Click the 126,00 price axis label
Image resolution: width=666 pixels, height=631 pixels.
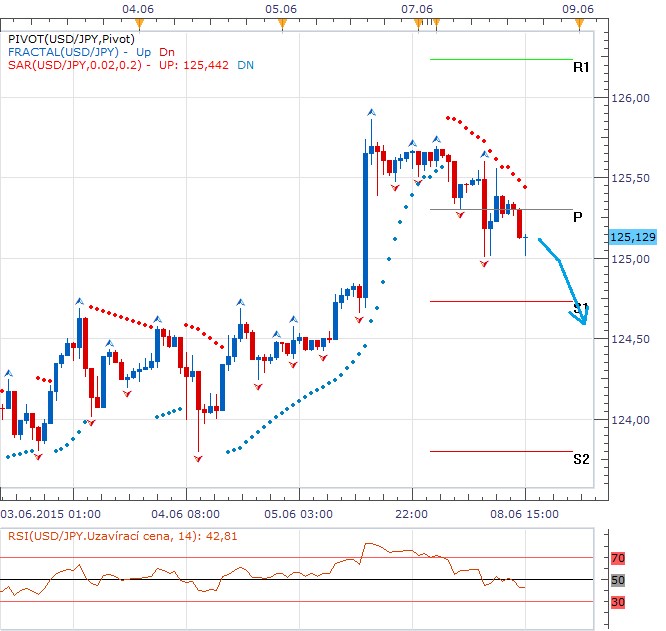point(630,98)
